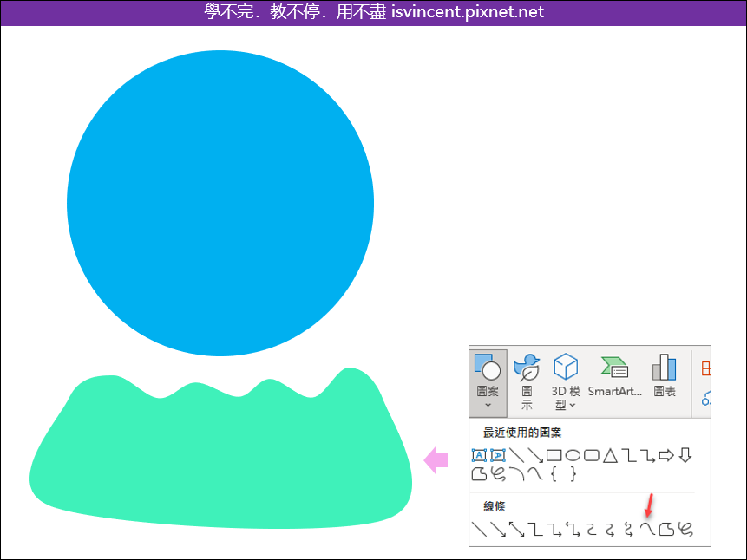Select the curve tool under 線條
747x560 pixels.
647,529
